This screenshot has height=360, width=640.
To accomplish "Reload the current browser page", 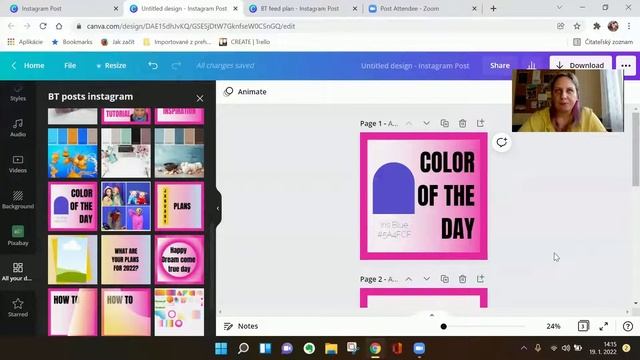I will pyautogui.click(x=43, y=26).
